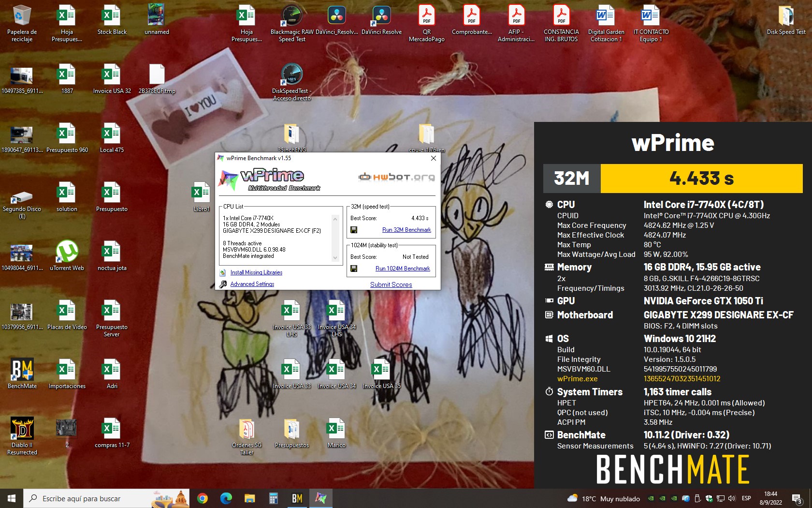Select the Local 475 spreadsheet icon
Screen dimensions: 812x508
tap(112, 138)
